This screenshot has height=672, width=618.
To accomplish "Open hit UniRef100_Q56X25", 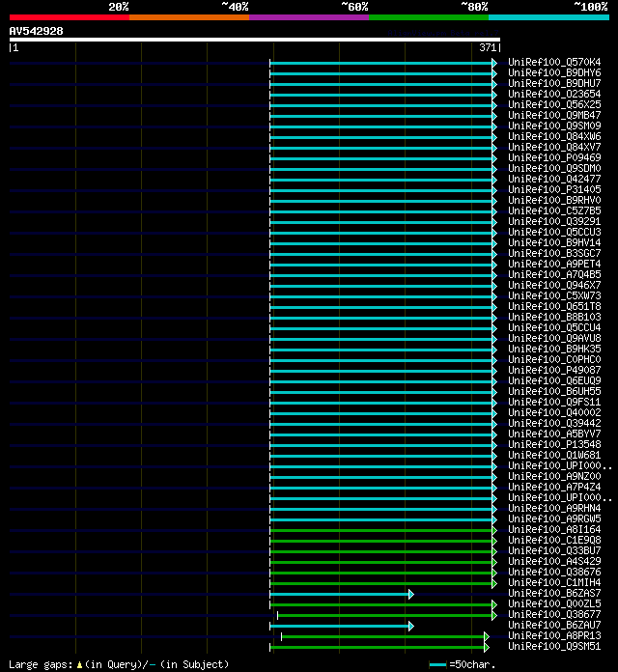I will click(554, 104).
